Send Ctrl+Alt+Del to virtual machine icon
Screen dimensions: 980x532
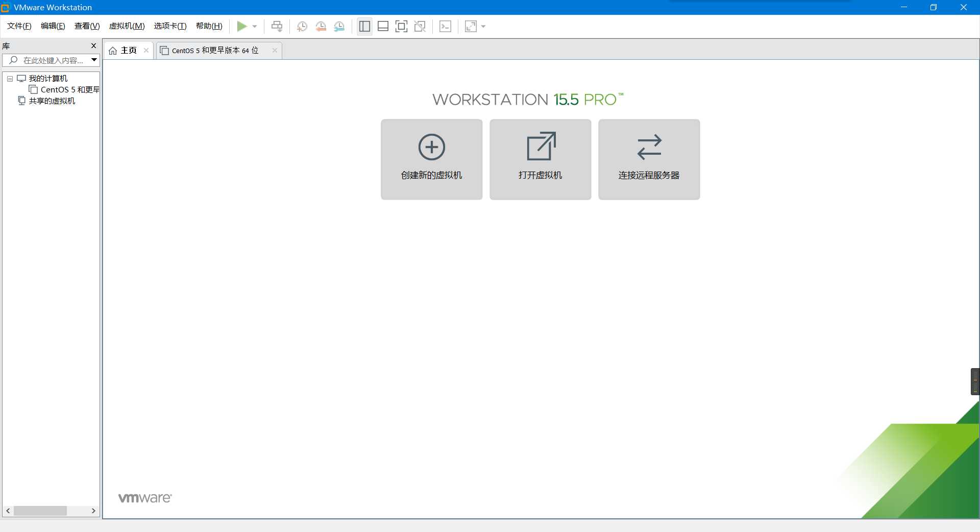(x=277, y=26)
